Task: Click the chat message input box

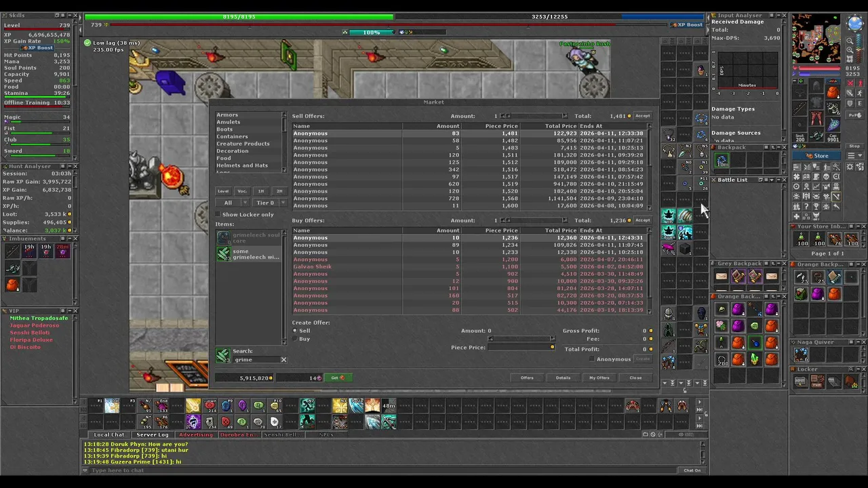Action: [383, 470]
